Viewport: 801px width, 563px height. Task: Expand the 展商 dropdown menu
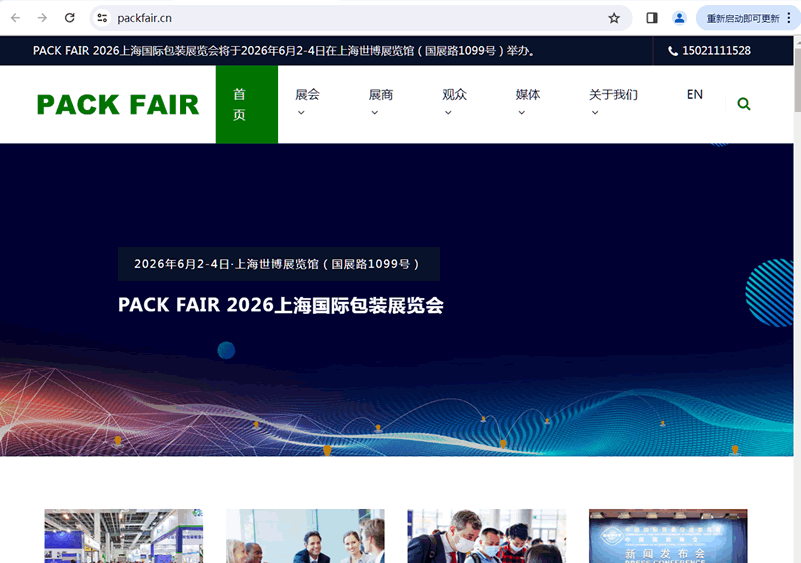(381, 102)
